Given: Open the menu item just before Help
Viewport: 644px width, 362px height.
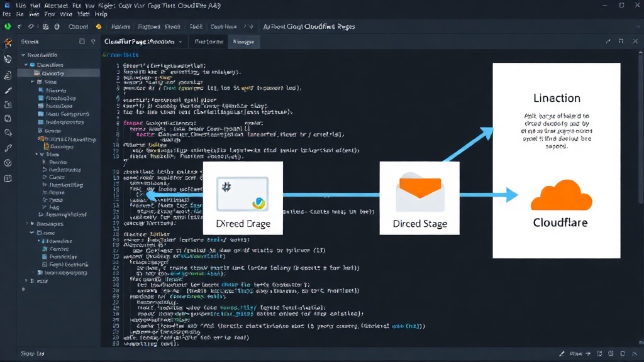Looking at the screenshot, I should (84, 14).
